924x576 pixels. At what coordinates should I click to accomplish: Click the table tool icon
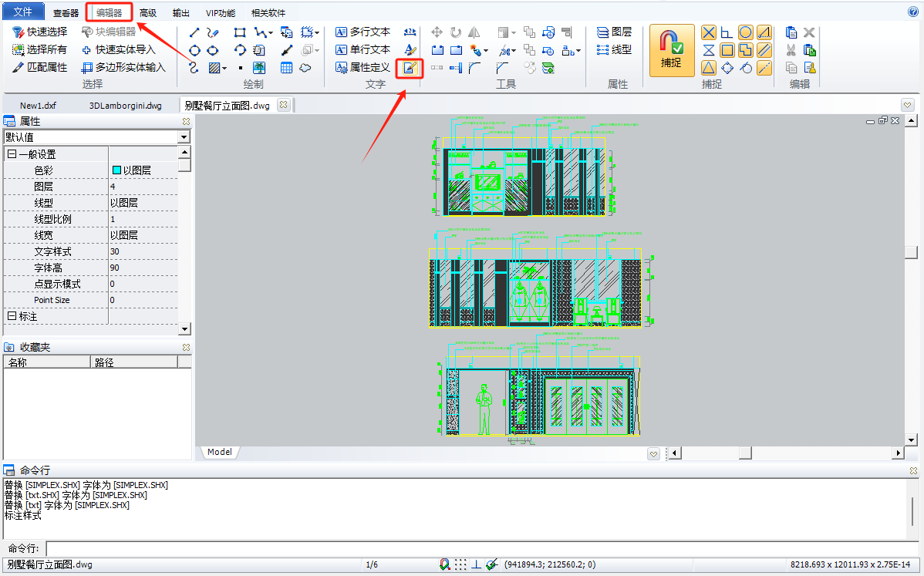coord(286,68)
